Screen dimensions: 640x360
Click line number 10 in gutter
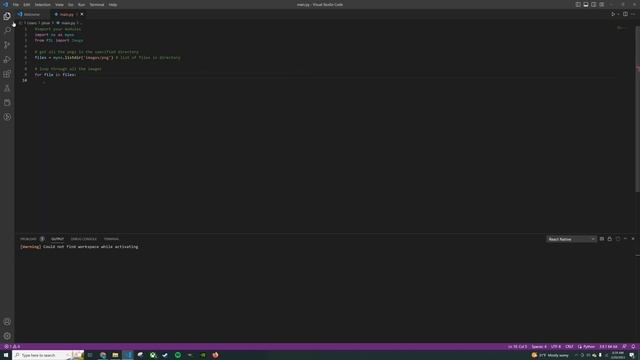(25, 80)
